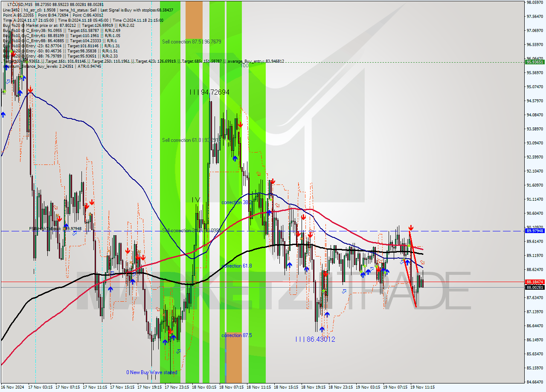Click the 87.13470 price scale value
This screenshot has width=546, height=392.
[x=535, y=312]
